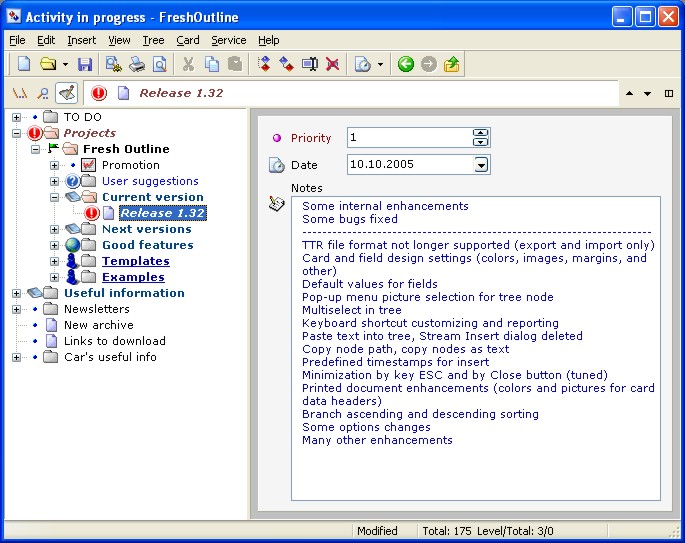This screenshot has height=543, width=685.
Task: Select Links to download item
Action: click(114, 341)
